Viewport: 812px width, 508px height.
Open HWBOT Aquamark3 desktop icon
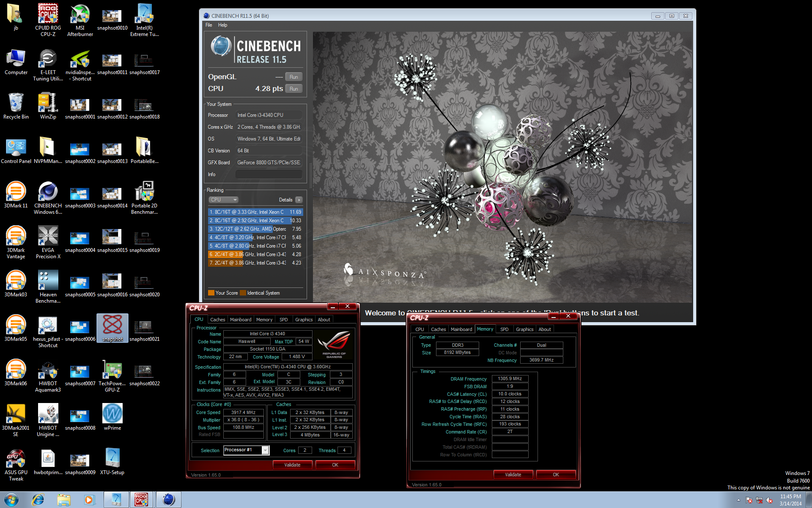pyautogui.click(x=48, y=375)
